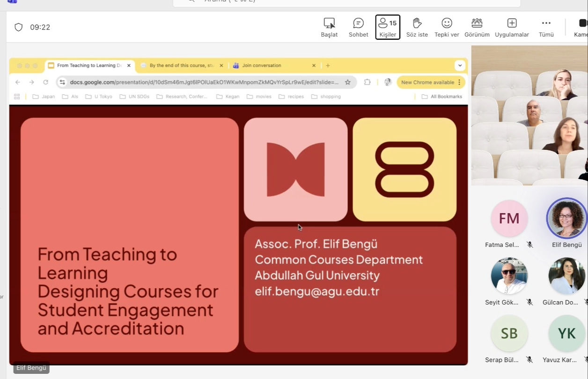Click elif.bengu@agu.edu.tr email text
The width and height of the screenshot is (588, 379).
(x=317, y=291)
